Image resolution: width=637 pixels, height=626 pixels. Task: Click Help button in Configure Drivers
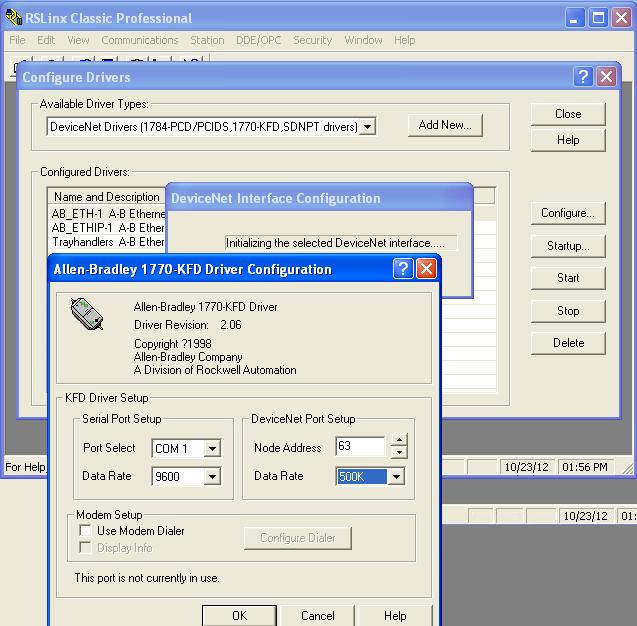pos(568,140)
